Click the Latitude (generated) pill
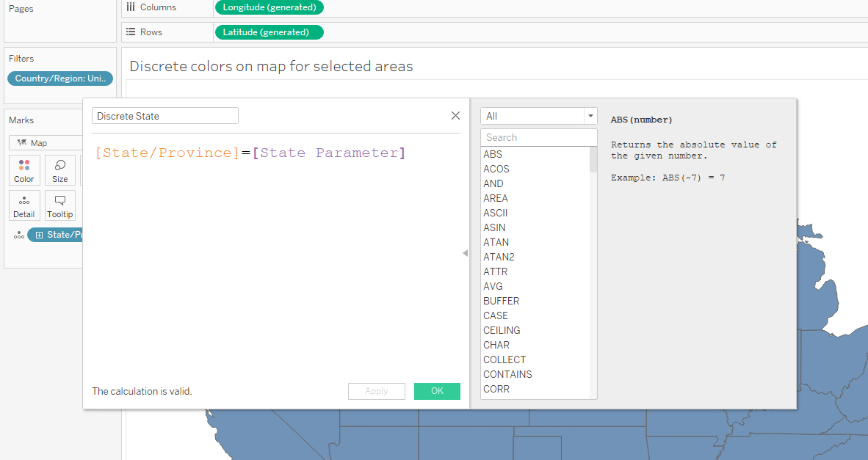 269,32
